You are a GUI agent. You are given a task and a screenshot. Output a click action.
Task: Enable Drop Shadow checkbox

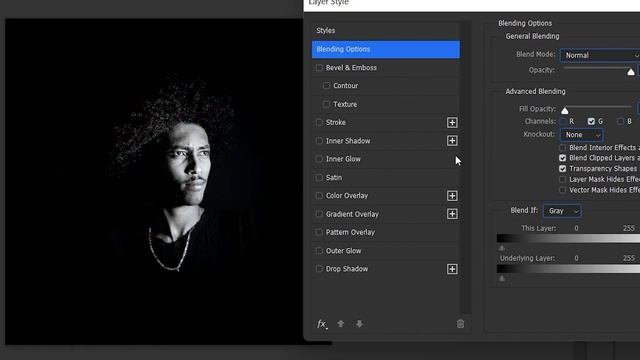pos(319,269)
